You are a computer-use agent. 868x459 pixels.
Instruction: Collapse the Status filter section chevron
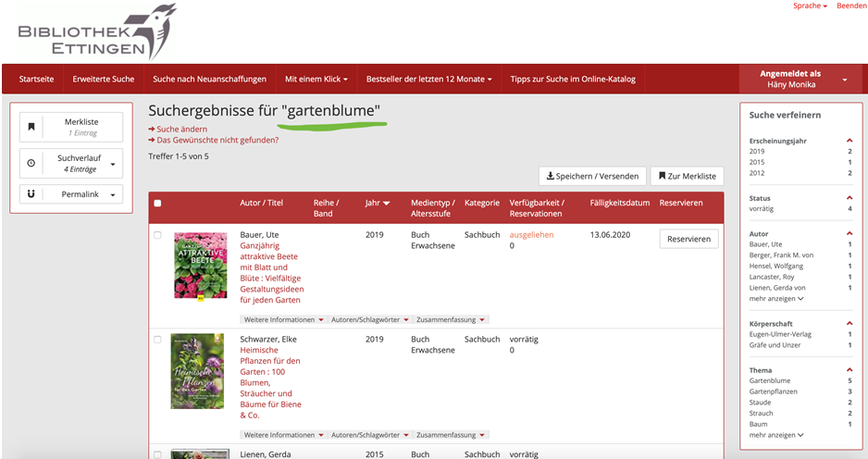[849, 198]
